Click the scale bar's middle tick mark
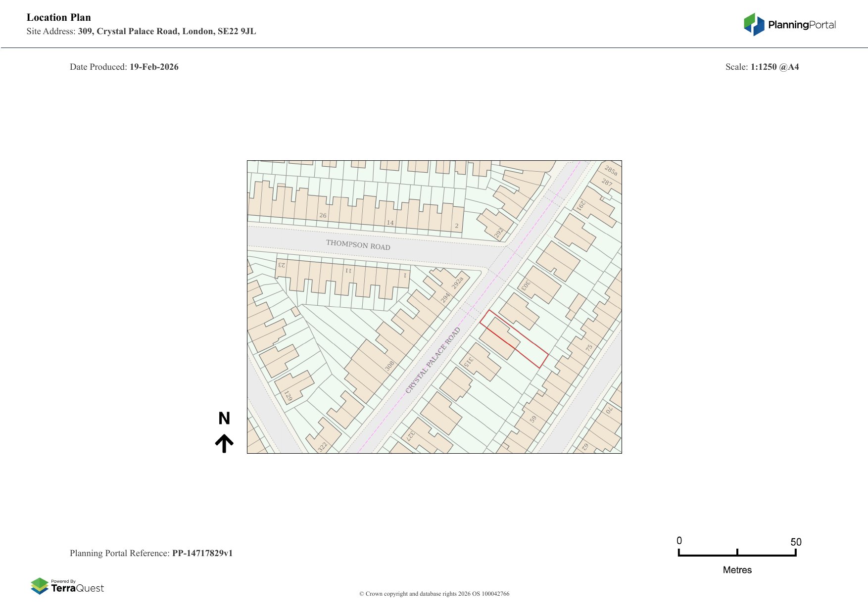The image size is (868, 614). (737, 552)
